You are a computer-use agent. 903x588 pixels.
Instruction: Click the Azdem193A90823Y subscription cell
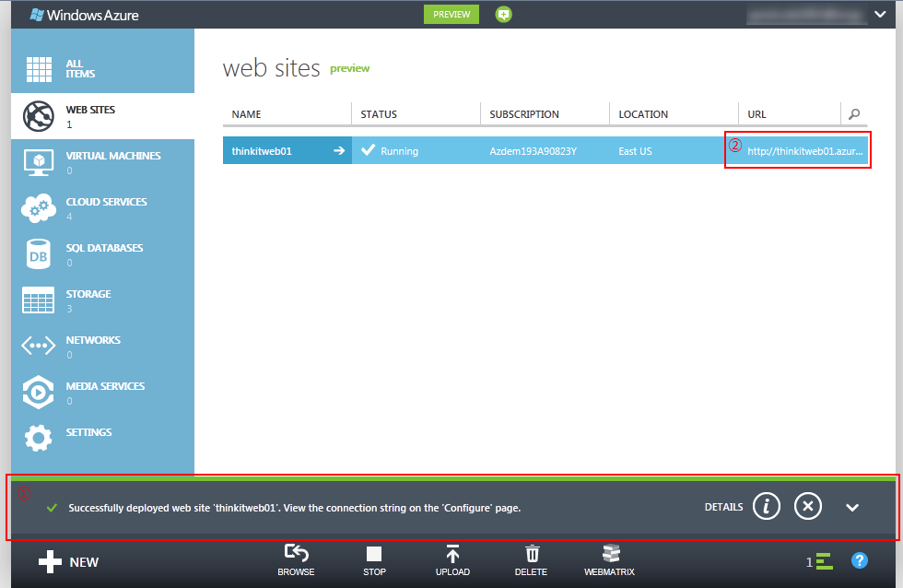[x=534, y=151]
